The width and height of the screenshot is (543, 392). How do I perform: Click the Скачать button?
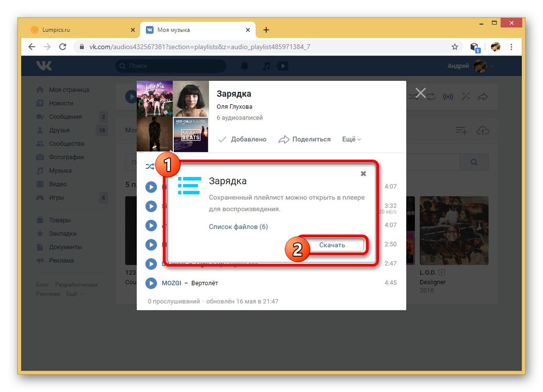click(332, 245)
